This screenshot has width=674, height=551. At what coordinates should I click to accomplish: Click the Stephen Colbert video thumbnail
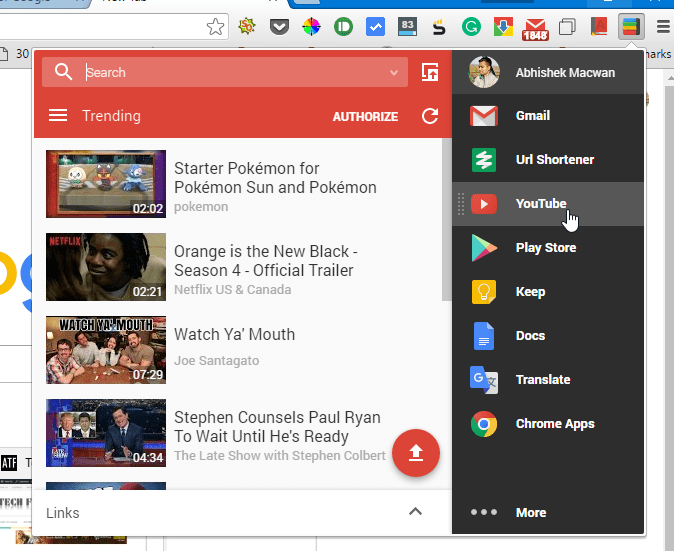coord(106,433)
